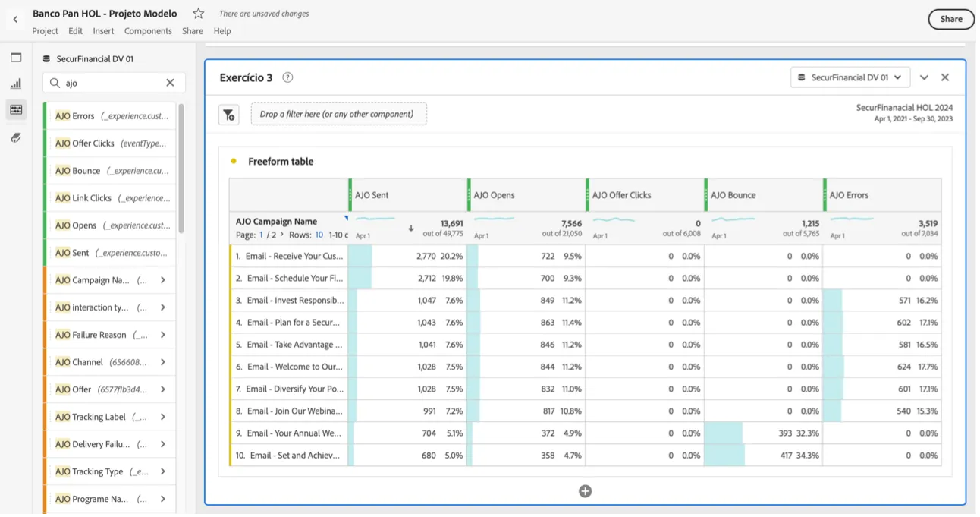Viewport: 980px width, 517px height.
Task: Open the SecurFinancial DV 01 panel dropdown
Action: pos(850,77)
